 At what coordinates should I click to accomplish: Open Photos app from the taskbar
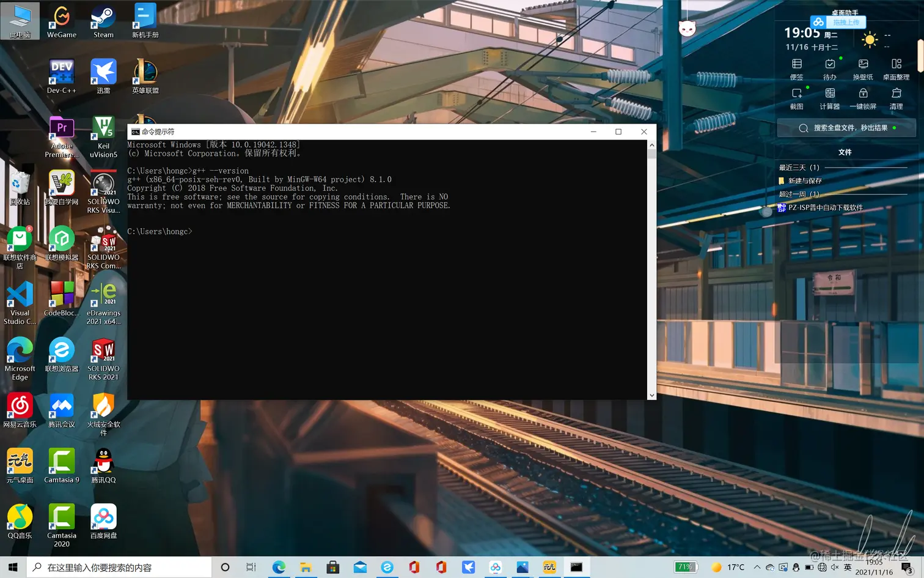522,568
